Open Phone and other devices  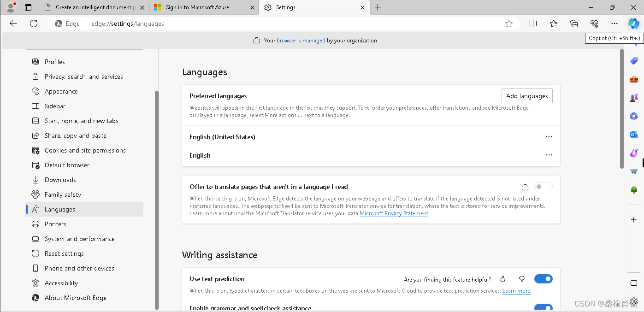84,268
